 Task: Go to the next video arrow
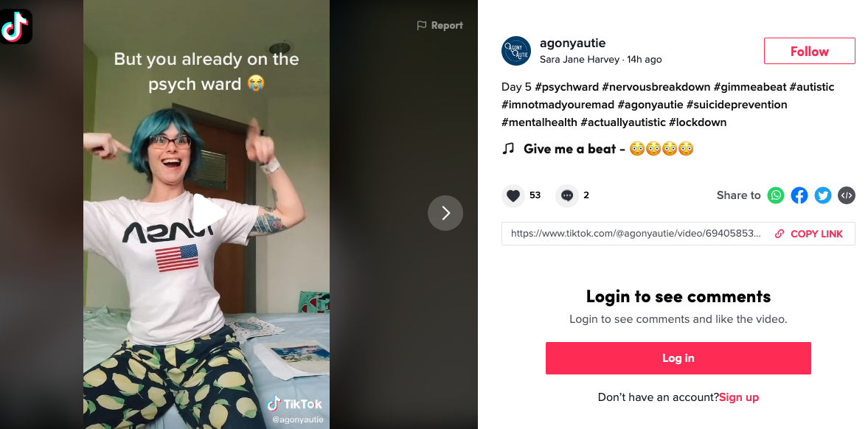445,213
